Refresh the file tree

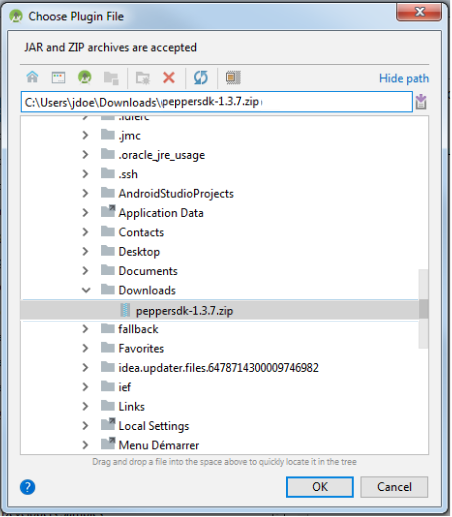pos(201,78)
